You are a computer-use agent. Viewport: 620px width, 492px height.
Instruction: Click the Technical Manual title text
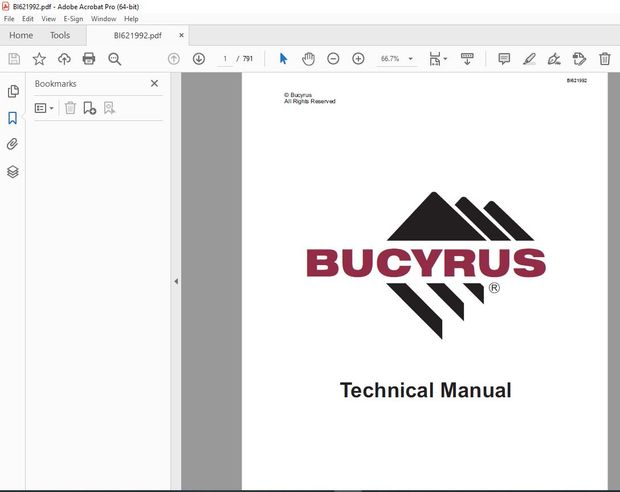(425, 390)
